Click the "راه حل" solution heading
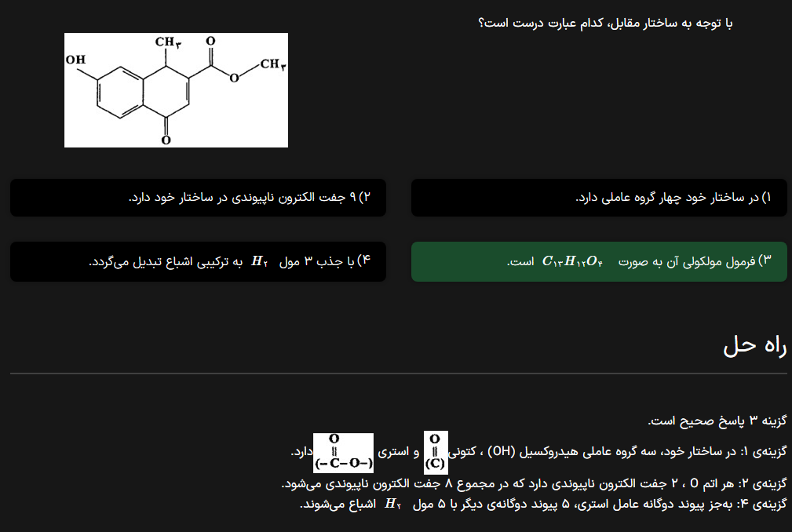This screenshot has width=792, height=532. coord(754,347)
